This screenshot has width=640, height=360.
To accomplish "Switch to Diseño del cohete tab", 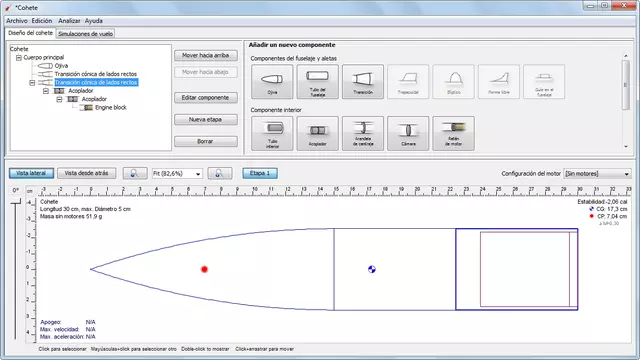I will tap(31, 33).
